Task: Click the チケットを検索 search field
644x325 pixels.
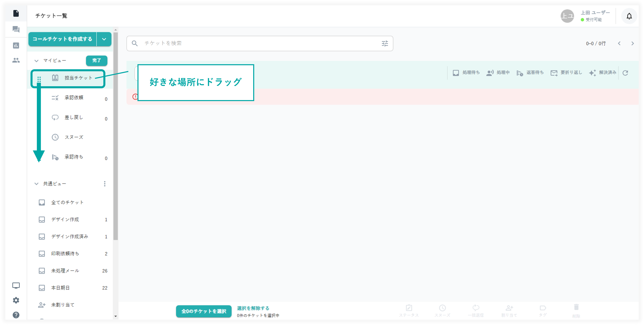Action: 258,43
